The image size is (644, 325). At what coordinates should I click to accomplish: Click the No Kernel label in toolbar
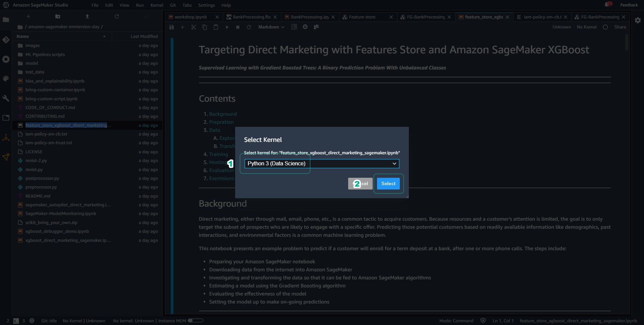coord(587,27)
